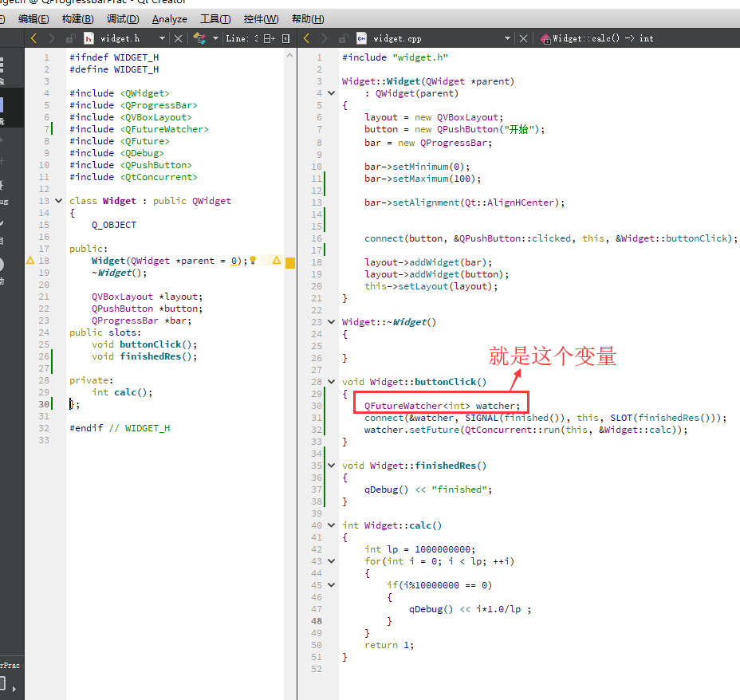Click "bar->setAlignment(Qt::AlignHCenter);" line
Image resolution: width=740 pixels, height=700 pixels.
[464, 203]
